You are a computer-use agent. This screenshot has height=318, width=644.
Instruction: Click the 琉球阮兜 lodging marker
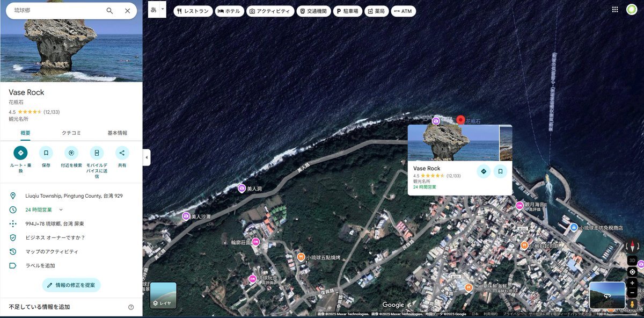[252, 278]
